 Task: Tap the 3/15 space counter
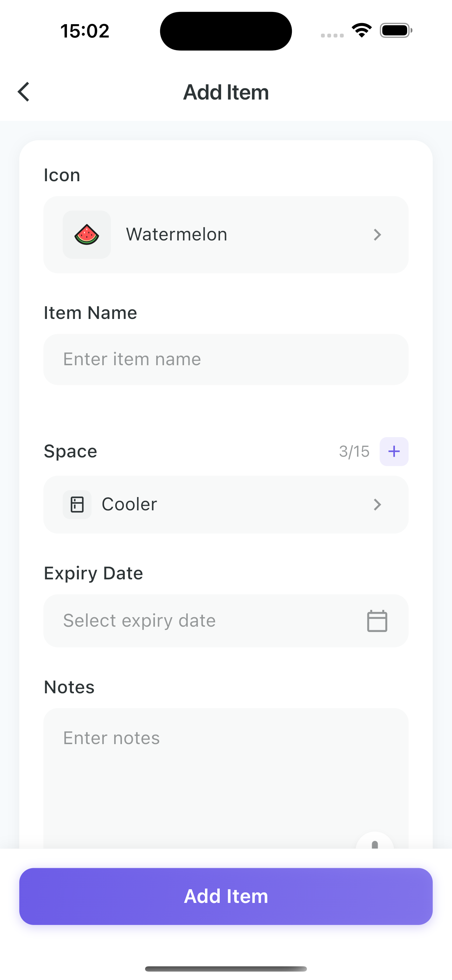(x=354, y=451)
